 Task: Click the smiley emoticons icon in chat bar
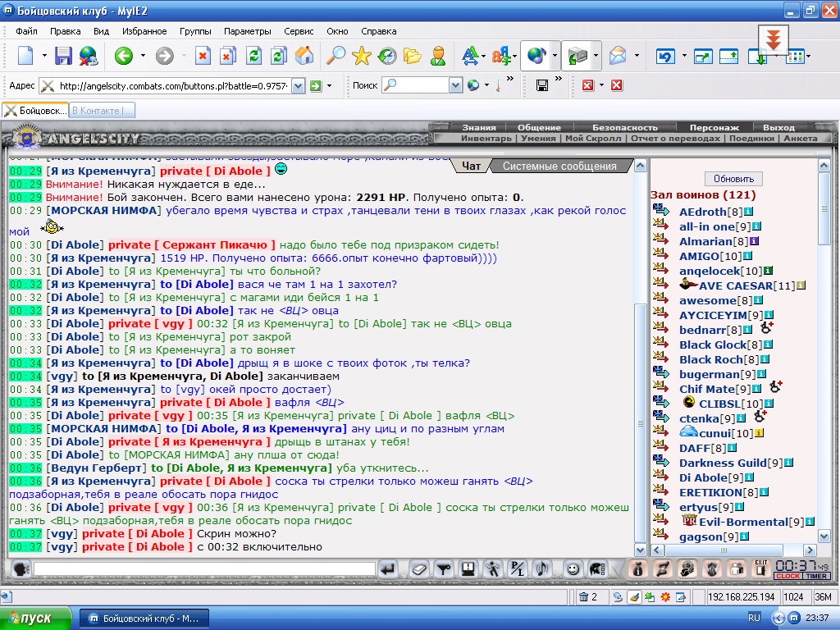click(573, 569)
